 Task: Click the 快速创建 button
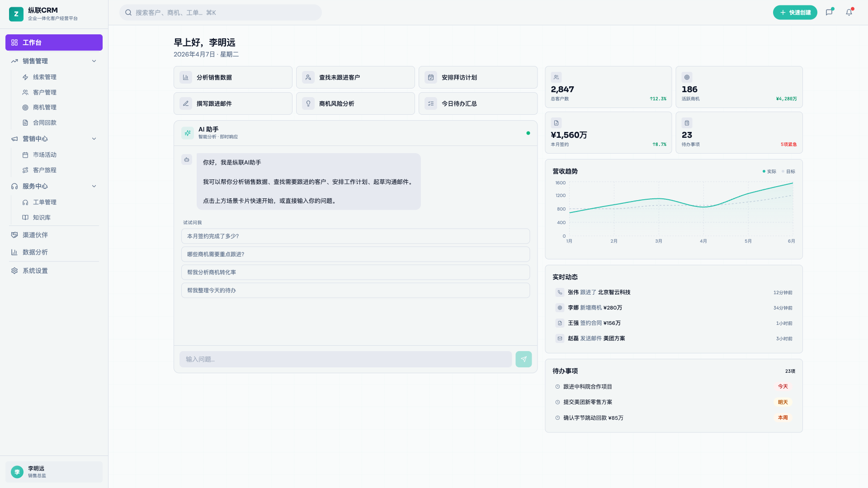tap(795, 12)
